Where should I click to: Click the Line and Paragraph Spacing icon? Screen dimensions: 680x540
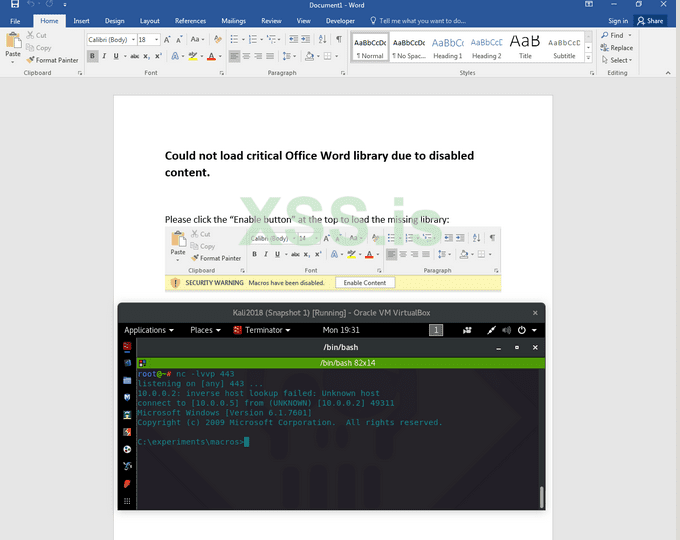tap(286, 56)
